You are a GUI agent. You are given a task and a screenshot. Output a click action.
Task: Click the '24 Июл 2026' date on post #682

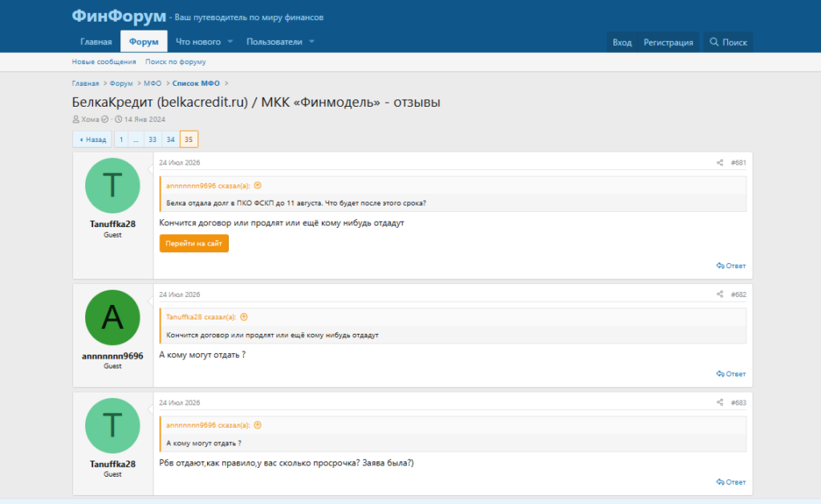(180, 295)
